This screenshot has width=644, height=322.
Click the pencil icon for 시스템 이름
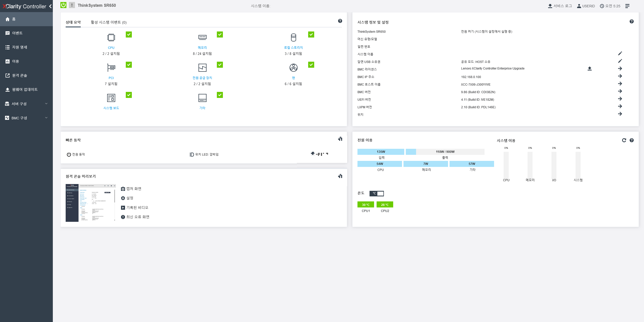click(x=620, y=54)
